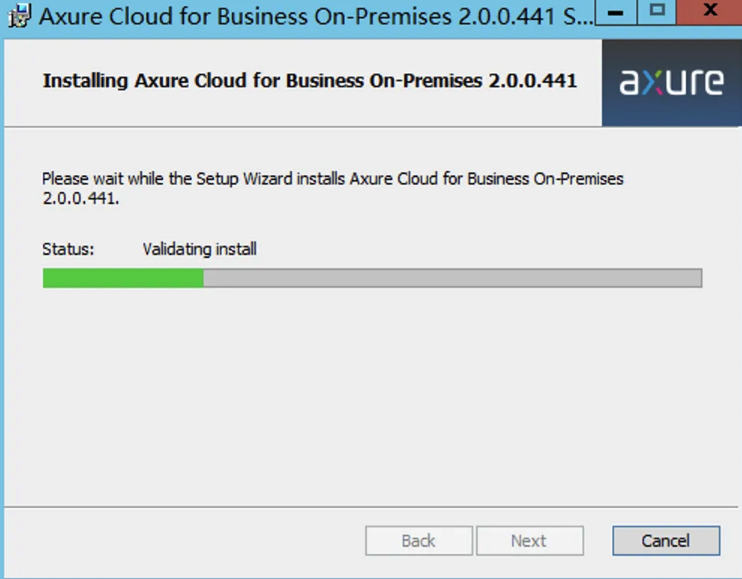The image size is (742, 579).
Task: Cancel the installation
Action: tap(665, 541)
